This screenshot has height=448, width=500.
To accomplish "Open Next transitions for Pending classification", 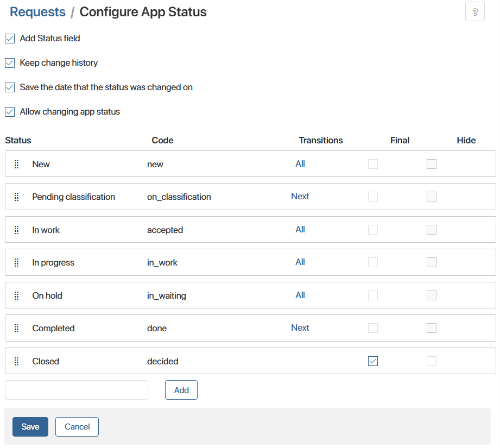I will [300, 197].
